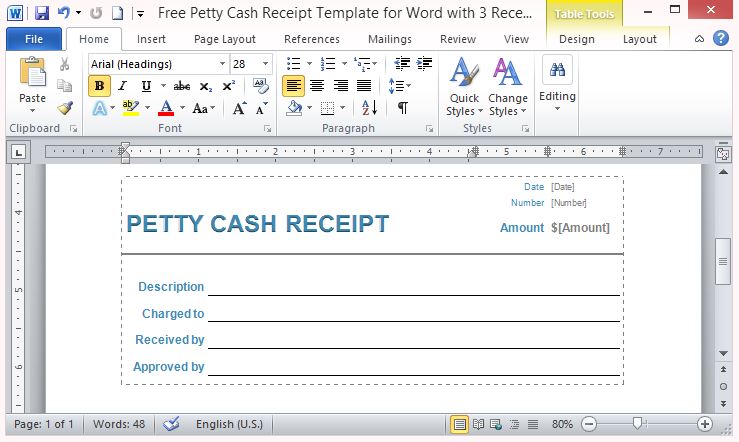The width and height of the screenshot is (739, 442).
Task: Toggle Print Layout view in the status bar
Action: (459, 424)
